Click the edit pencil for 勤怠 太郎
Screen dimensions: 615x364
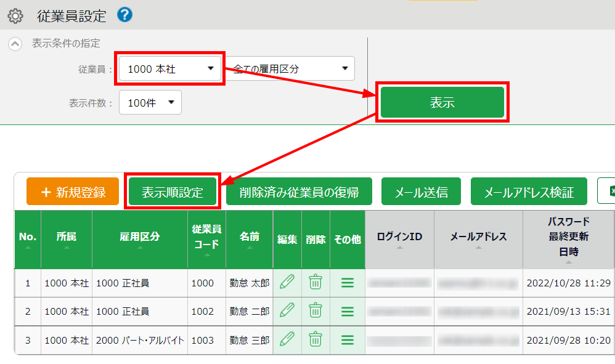pos(287,283)
